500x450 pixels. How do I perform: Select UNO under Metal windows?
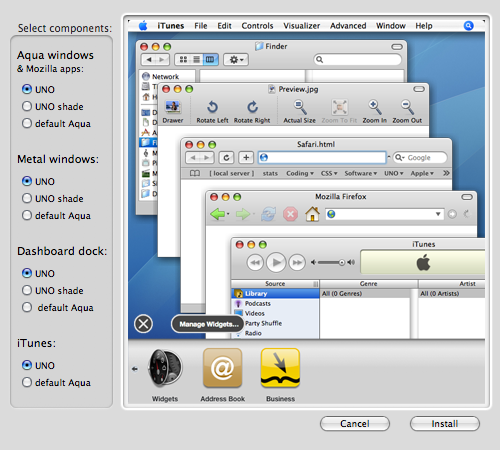coord(27,181)
